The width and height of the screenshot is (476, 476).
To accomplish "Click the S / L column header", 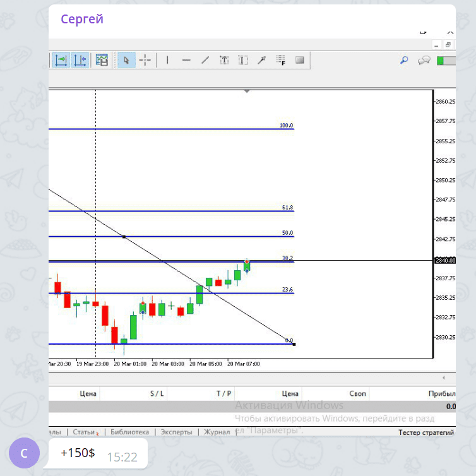I will pyautogui.click(x=157, y=394).
